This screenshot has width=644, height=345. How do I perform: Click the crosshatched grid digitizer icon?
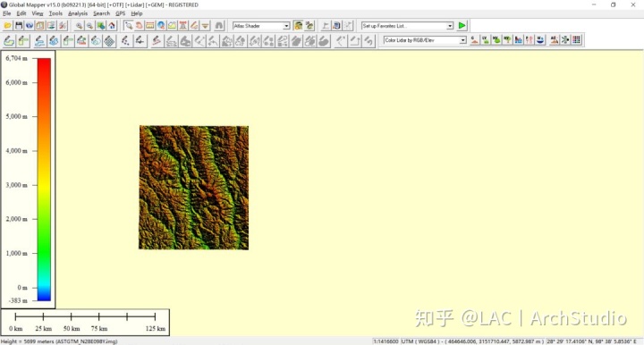[x=109, y=40]
